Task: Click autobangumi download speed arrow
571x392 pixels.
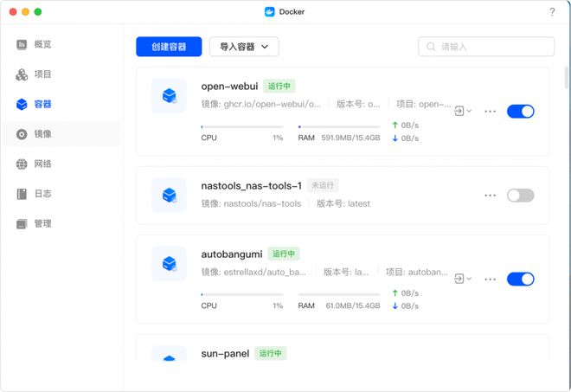Action: click(x=395, y=306)
